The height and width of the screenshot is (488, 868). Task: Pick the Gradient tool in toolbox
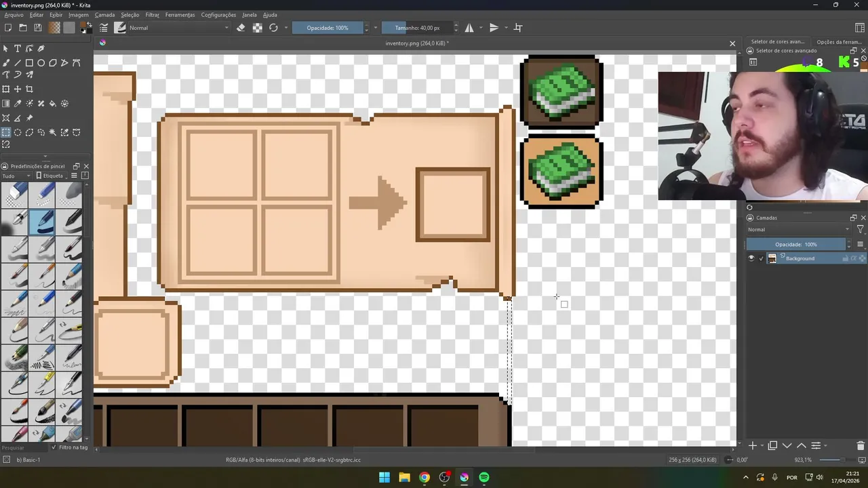click(6, 104)
